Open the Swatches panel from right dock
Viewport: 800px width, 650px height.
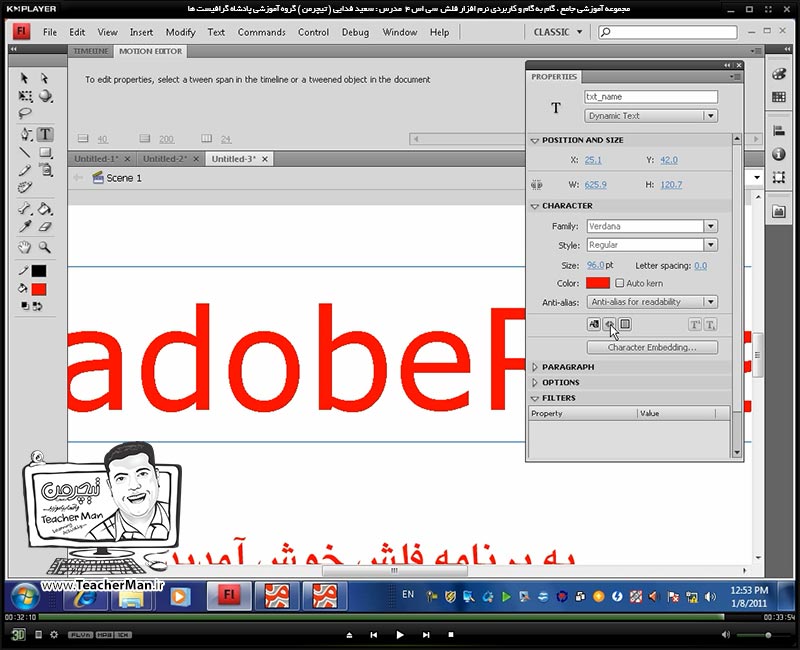point(779,97)
